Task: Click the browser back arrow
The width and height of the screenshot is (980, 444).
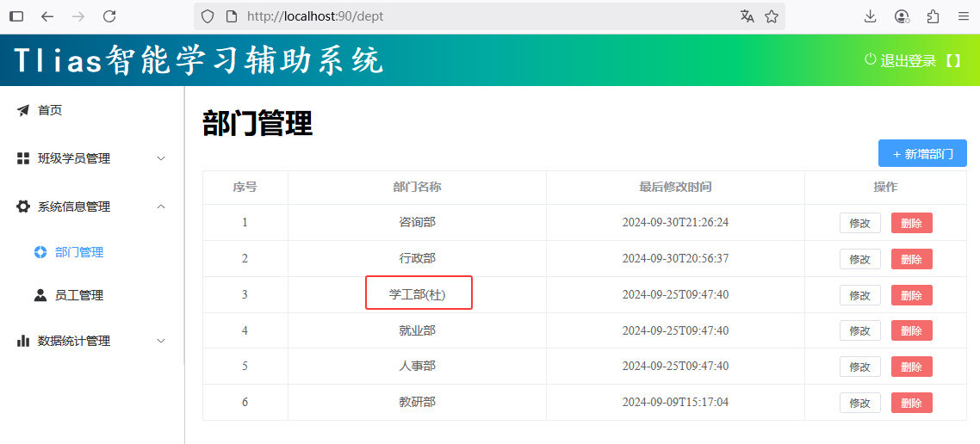Action: pyautogui.click(x=47, y=16)
